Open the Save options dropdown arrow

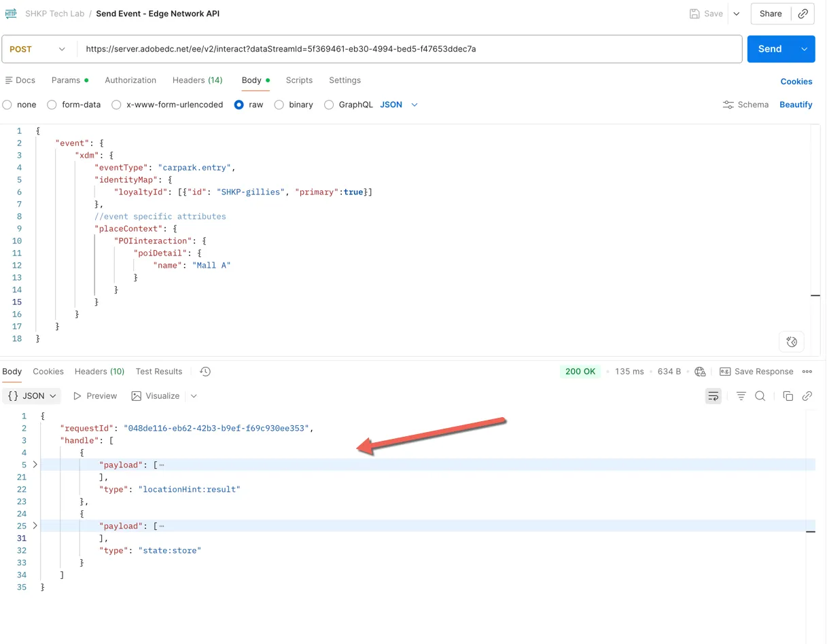click(737, 14)
